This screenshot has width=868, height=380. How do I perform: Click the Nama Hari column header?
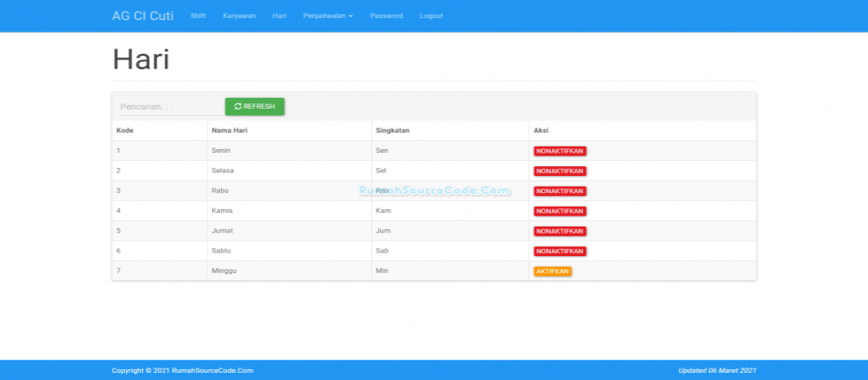(x=229, y=130)
